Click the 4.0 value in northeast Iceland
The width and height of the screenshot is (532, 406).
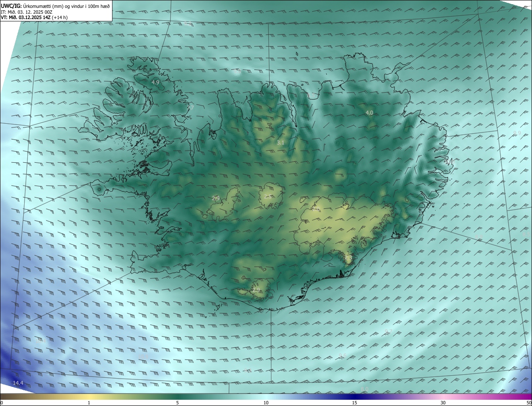pyautogui.click(x=369, y=113)
